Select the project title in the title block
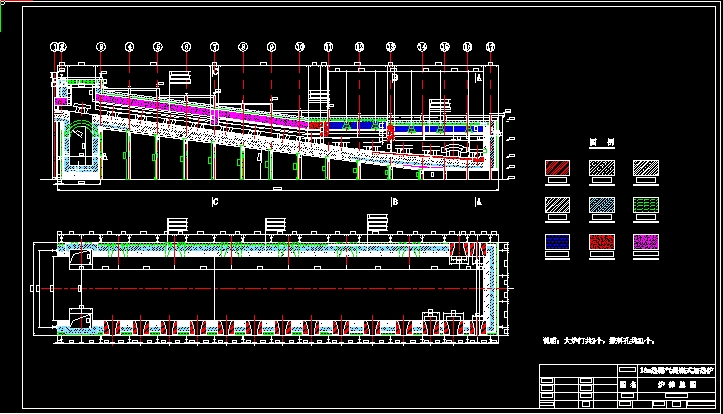723x414 pixels. (x=676, y=370)
